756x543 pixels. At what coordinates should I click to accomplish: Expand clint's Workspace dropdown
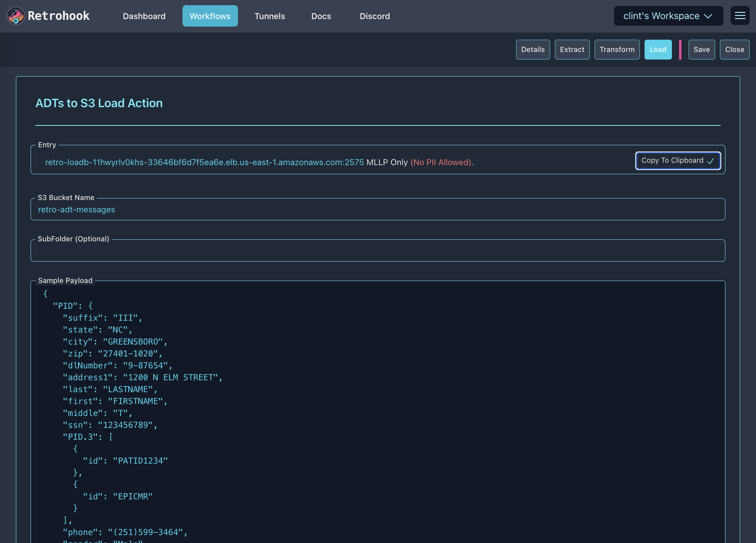tap(668, 16)
